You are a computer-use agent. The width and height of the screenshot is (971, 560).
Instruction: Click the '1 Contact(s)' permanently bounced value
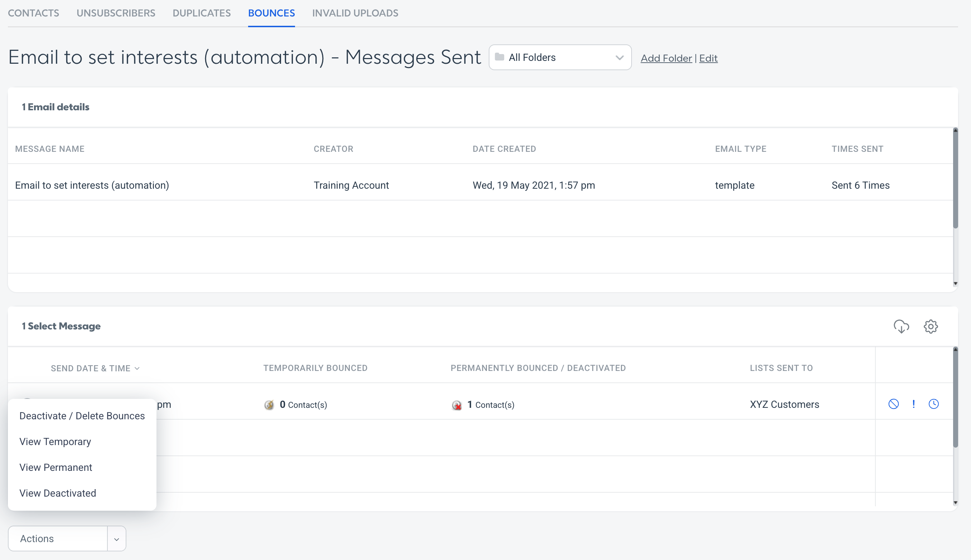pyautogui.click(x=491, y=405)
